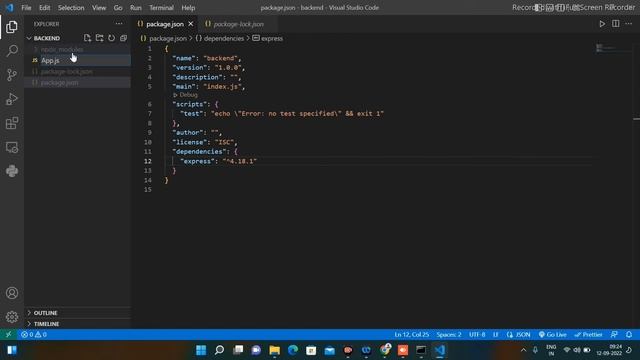Open the Go menu
This screenshot has width=640, height=360.
(x=118, y=8)
